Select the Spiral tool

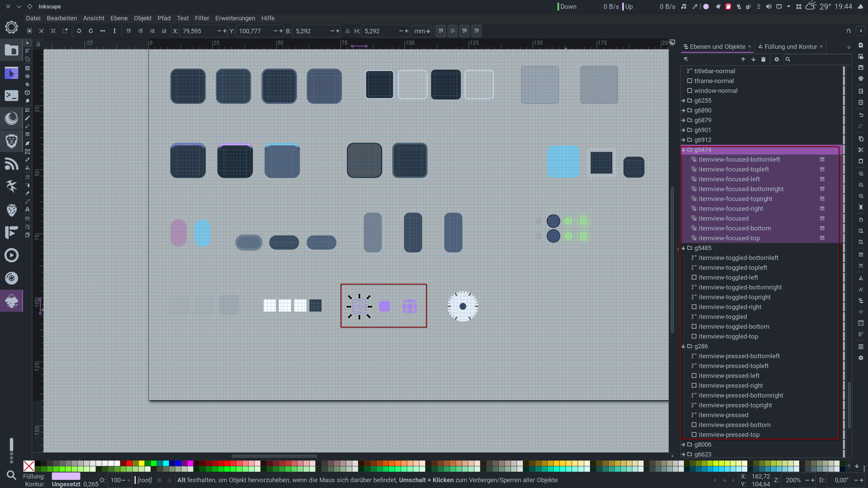click(27, 101)
